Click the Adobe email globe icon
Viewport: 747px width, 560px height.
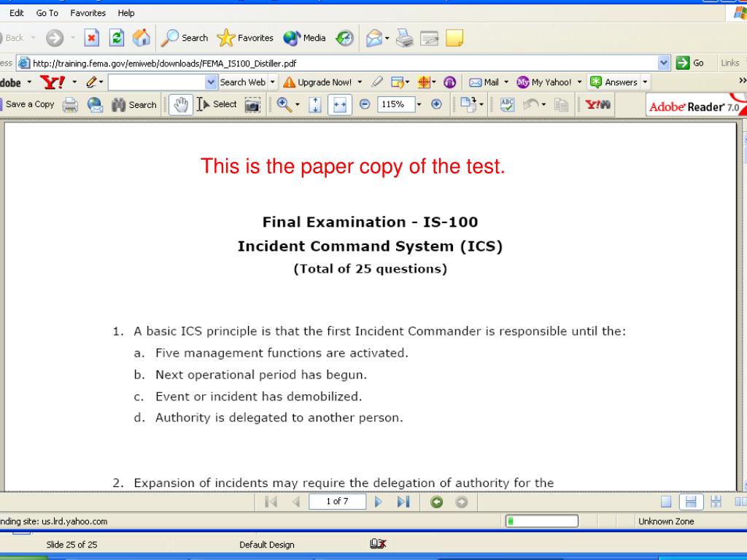pos(95,105)
